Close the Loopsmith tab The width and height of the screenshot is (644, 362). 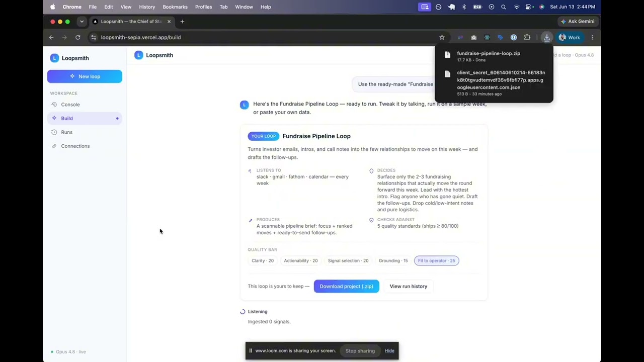click(x=169, y=22)
